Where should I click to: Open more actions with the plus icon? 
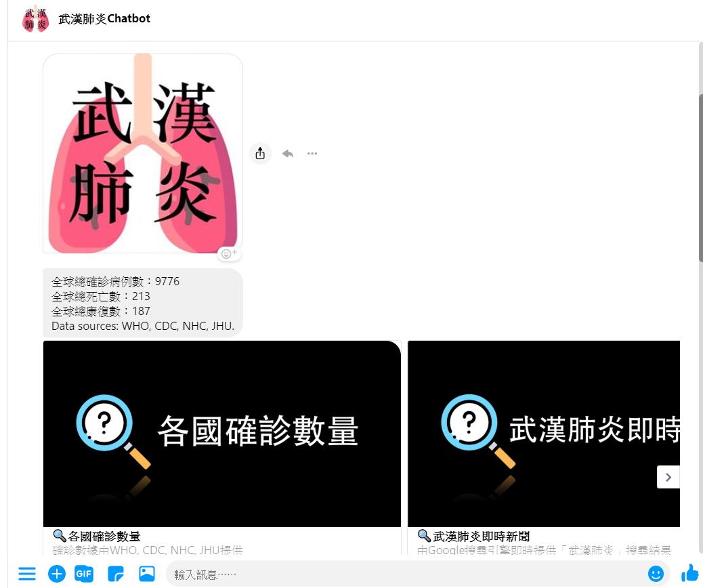57,574
